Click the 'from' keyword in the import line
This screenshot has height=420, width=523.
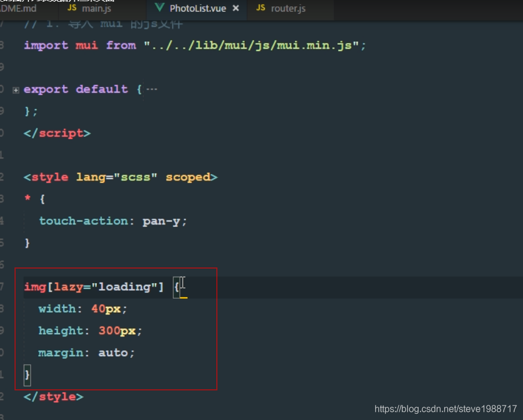(121, 45)
